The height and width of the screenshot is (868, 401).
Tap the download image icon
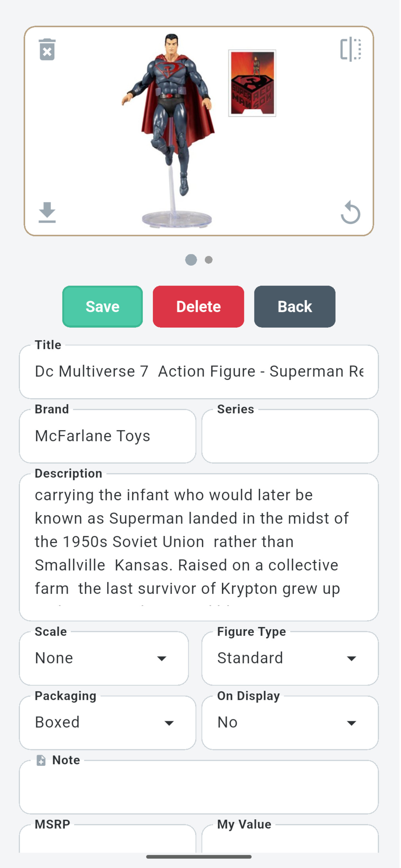(47, 212)
